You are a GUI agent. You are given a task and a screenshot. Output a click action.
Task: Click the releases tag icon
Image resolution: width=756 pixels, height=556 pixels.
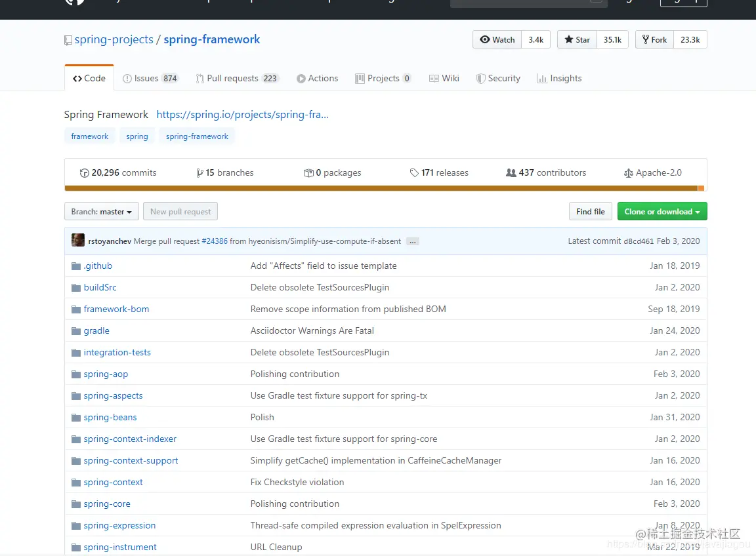pyautogui.click(x=414, y=173)
